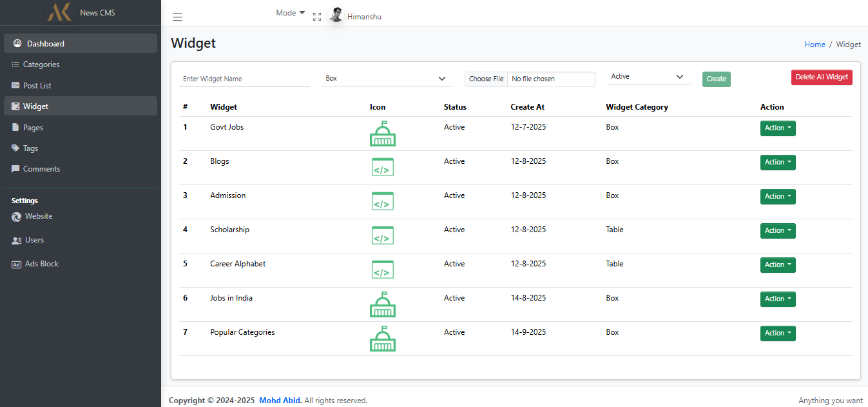Open Action dropdown for Career Alphabet

coord(777,265)
